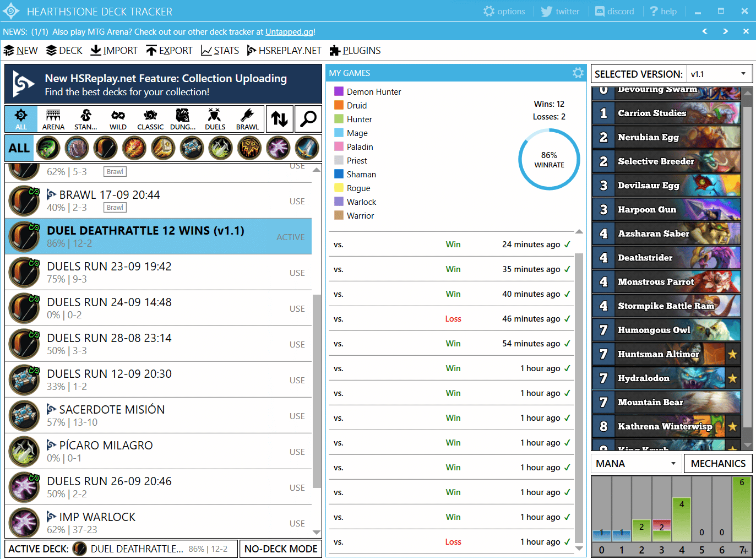Image resolution: width=756 pixels, height=559 pixels.
Task: Click the 86% winrate progress ring
Action: 549,160
